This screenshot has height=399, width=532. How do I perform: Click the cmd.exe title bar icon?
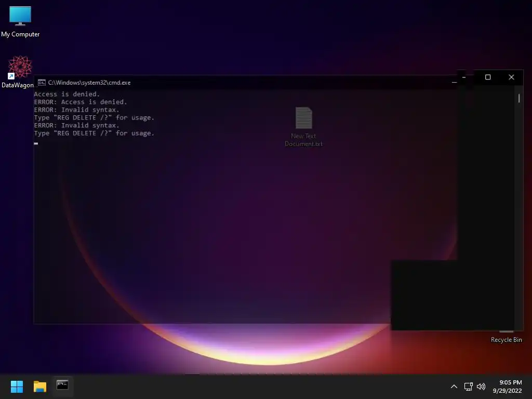coord(42,83)
